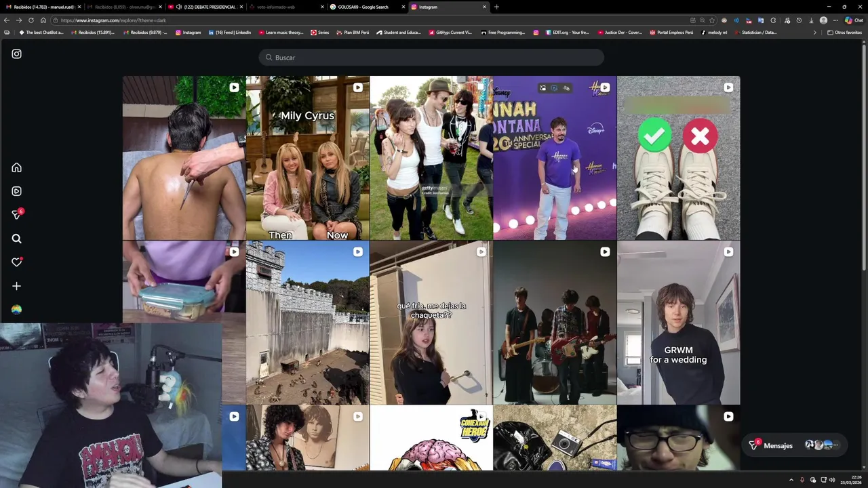Open the GRWM for a wedding reel
Image resolution: width=868 pixels, height=488 pixels.
coord(679,323)
